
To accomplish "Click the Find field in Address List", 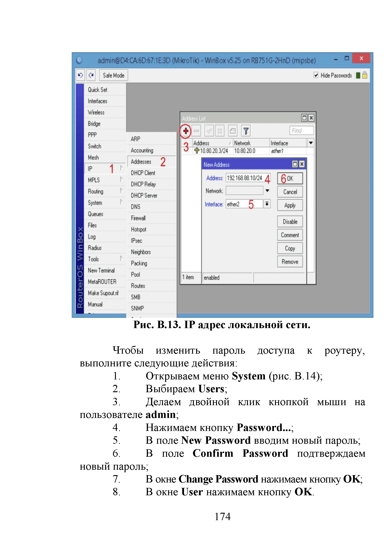I will (x=301, y=130).
